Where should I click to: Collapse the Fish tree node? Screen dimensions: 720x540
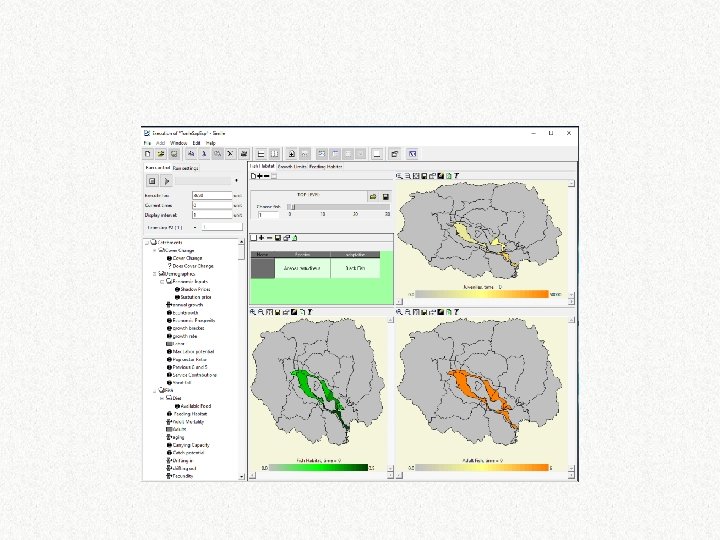pos(155,390)
